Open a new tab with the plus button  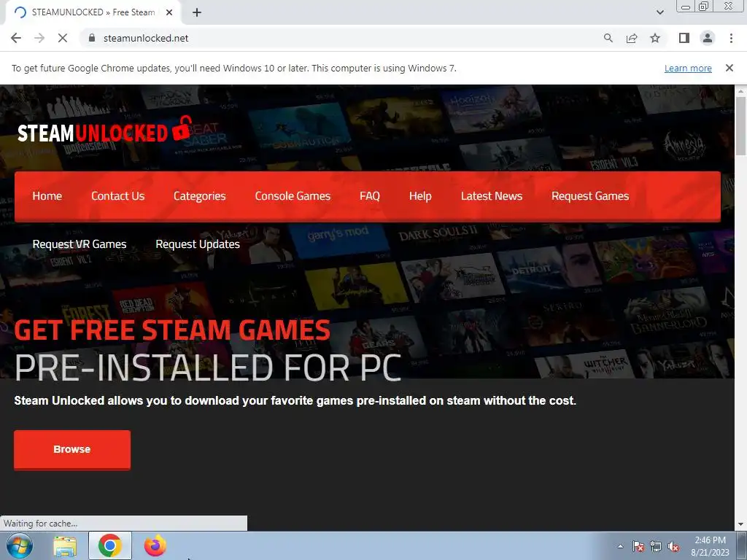point(197,12)
